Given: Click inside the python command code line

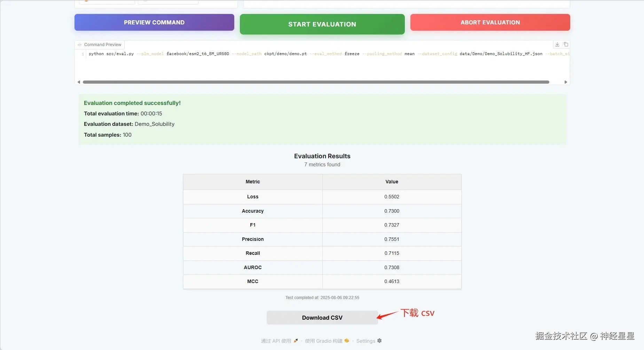Looking at the screenshot, I should point(244,54).
